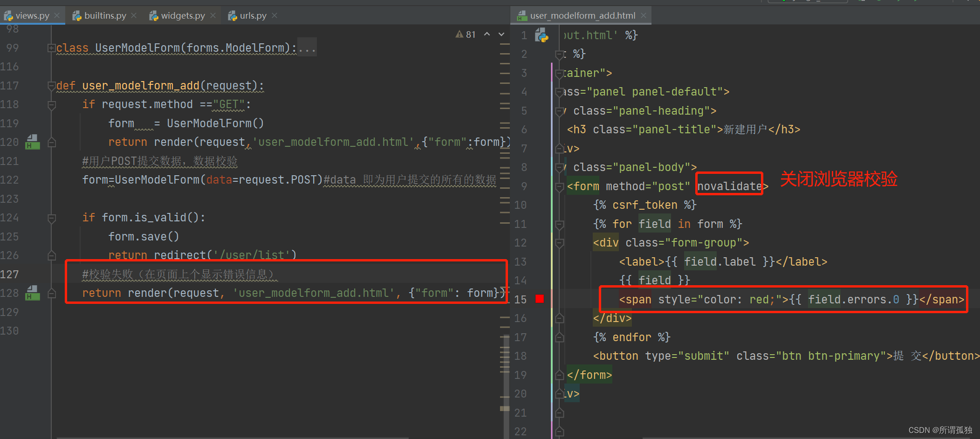Click fold end marker on line 120
This screenshot has height=439, width=980.
[52, 142]
